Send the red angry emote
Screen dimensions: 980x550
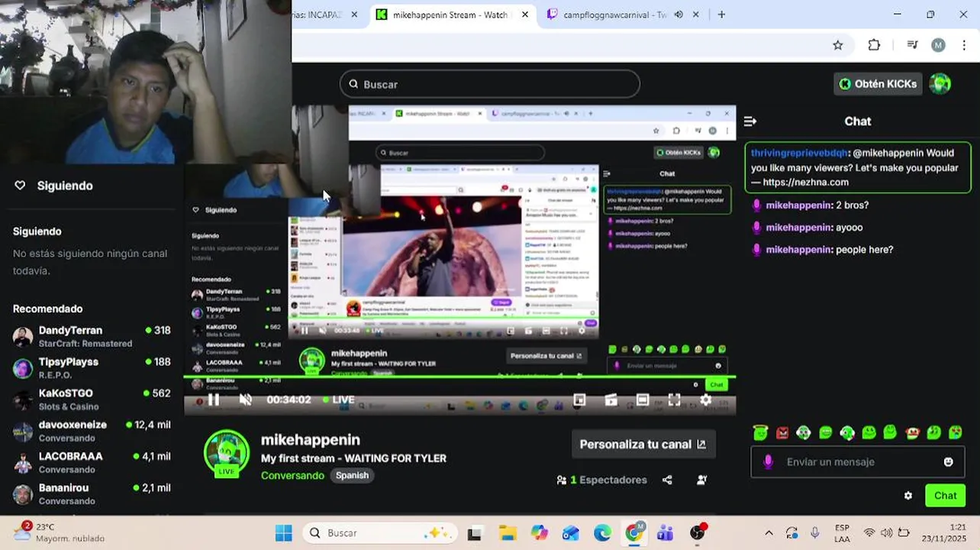click(x=782, y=433)
